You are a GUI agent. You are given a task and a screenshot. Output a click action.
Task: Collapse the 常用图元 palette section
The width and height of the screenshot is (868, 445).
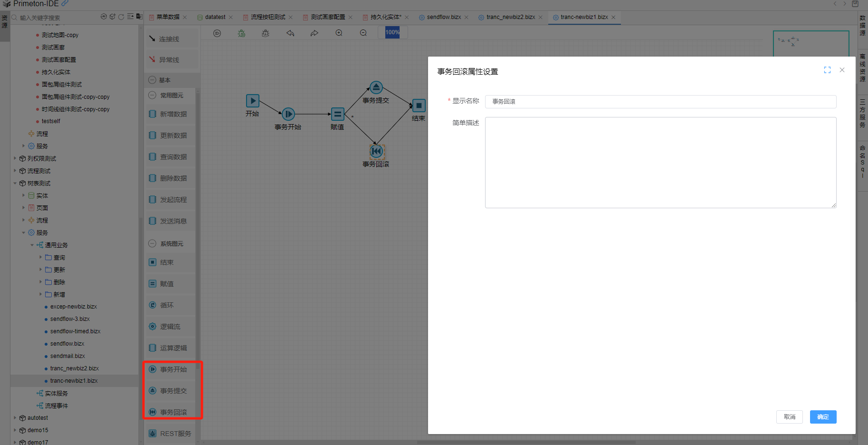[x=153, y=95]
